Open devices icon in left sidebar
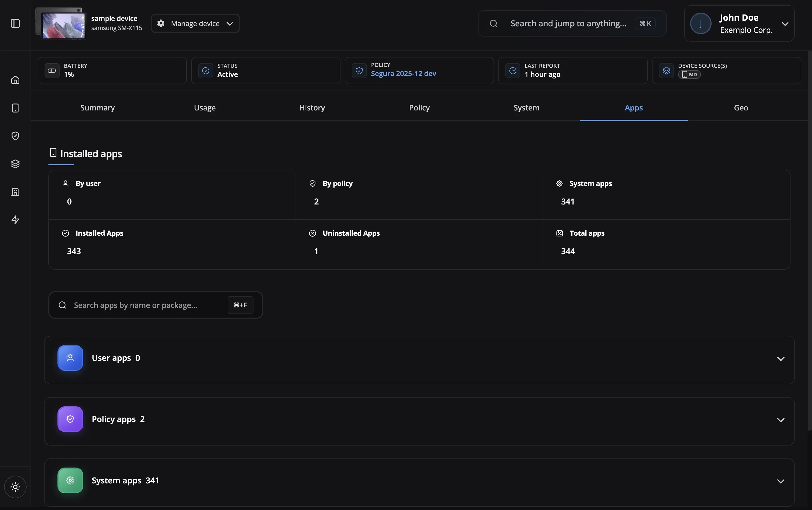The height and width of the screenshot is (510, 812). pos(15,108)
